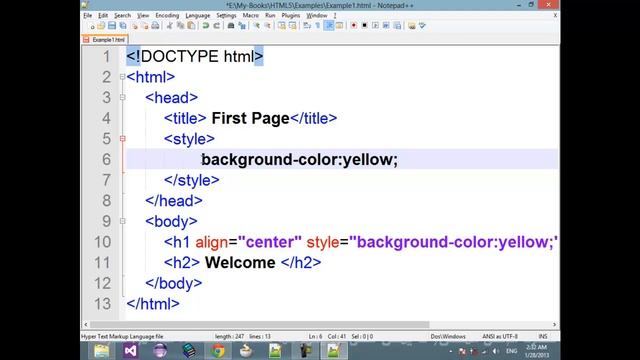The width and height of the screenshot is (640, 360).
Task: Click the Save Recorded Macro icon
Action: click(x=397, y=26)
